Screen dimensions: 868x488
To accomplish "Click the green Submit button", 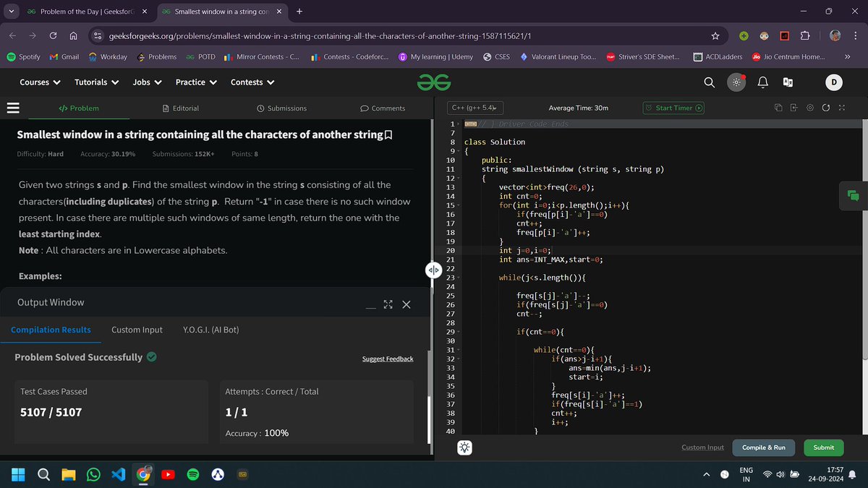I will tap(823, 448).
